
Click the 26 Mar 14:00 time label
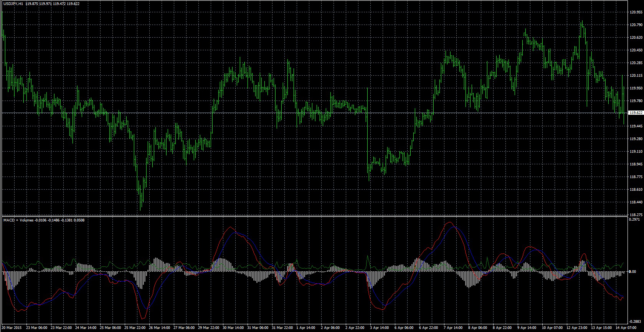160,328
